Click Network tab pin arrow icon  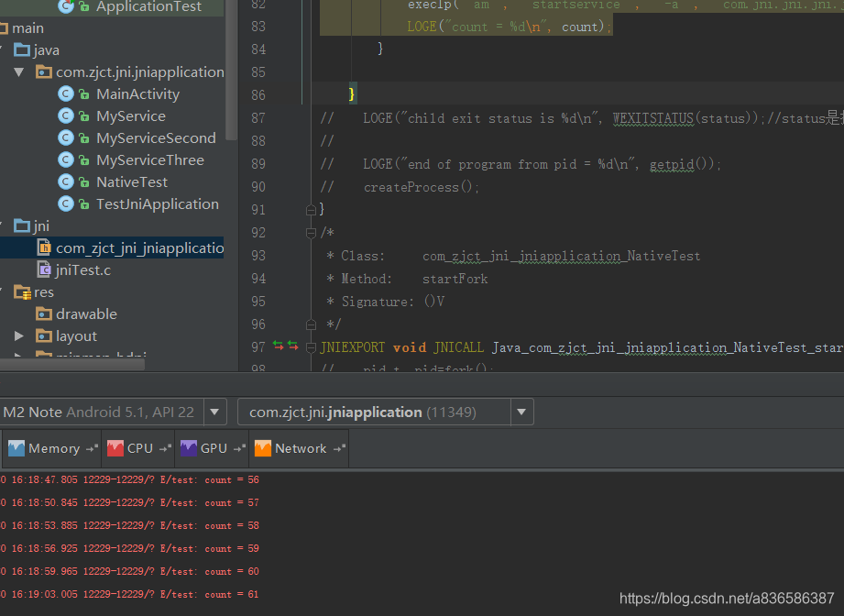pos(340,448)
